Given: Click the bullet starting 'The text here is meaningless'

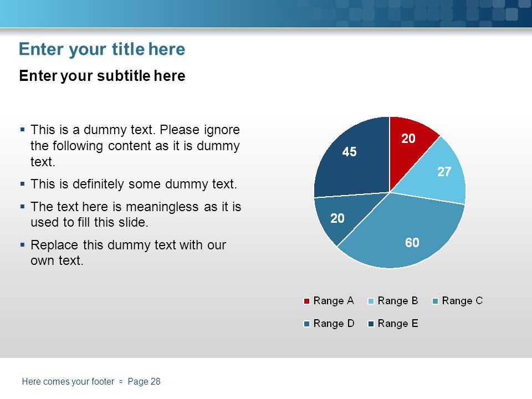Looking at the screenshot, I should 136,214.
